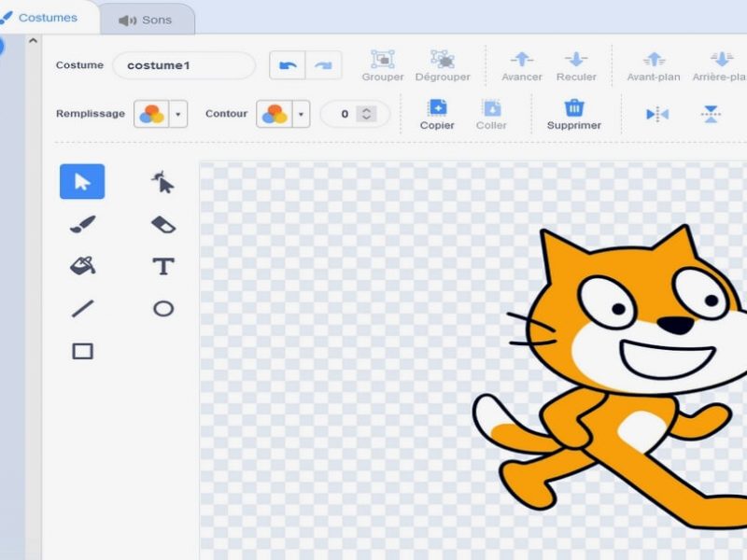Activate the Line tool
The height and width of the screenshot is (560, 747).
click(x=82, y=309)
